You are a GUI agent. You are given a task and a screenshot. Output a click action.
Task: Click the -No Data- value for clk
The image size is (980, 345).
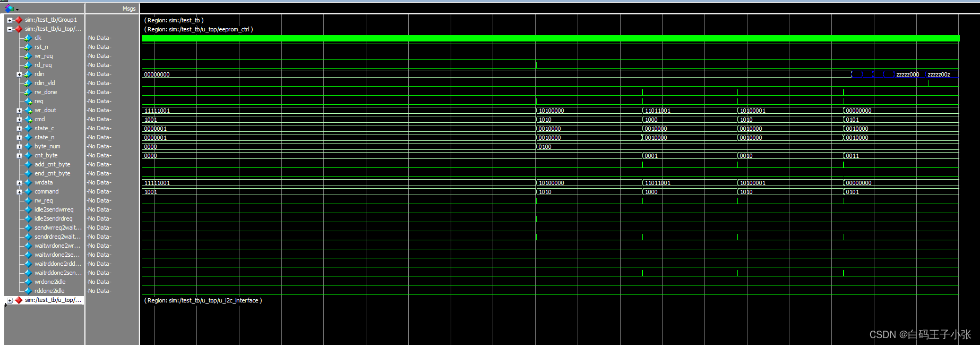point(99,38)
